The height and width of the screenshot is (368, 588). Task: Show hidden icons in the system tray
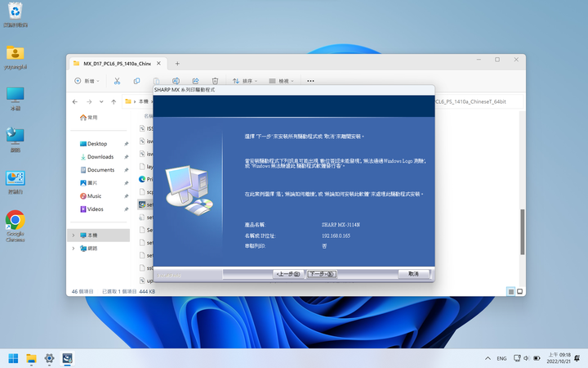coord(488,359)
